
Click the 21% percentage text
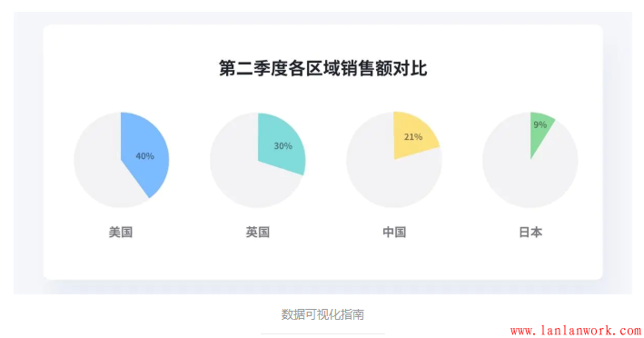413,137
